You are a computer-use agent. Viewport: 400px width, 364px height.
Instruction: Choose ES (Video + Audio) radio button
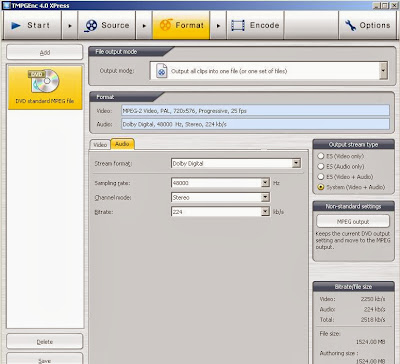pyautogui.click(x=321, y=177)
